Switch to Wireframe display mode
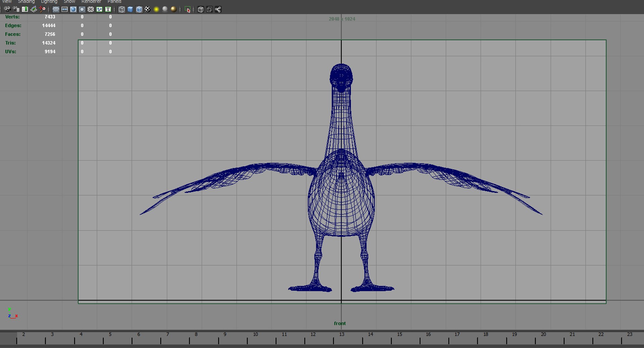The height and width of the screenshot is (348, 644). [122, 9]
